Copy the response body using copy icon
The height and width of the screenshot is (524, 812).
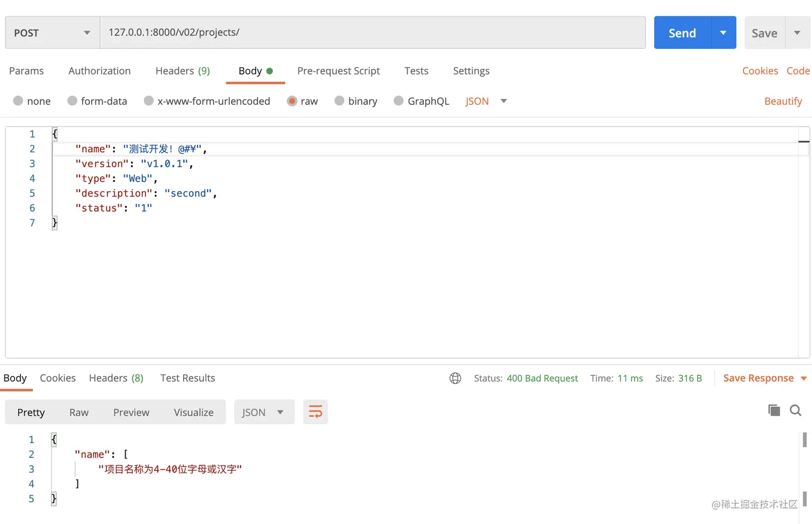point(774,411)
